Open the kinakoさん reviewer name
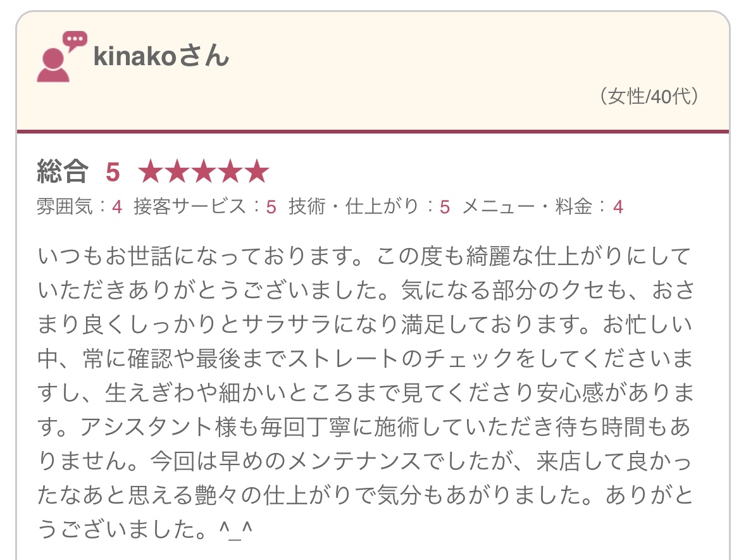 161,57
